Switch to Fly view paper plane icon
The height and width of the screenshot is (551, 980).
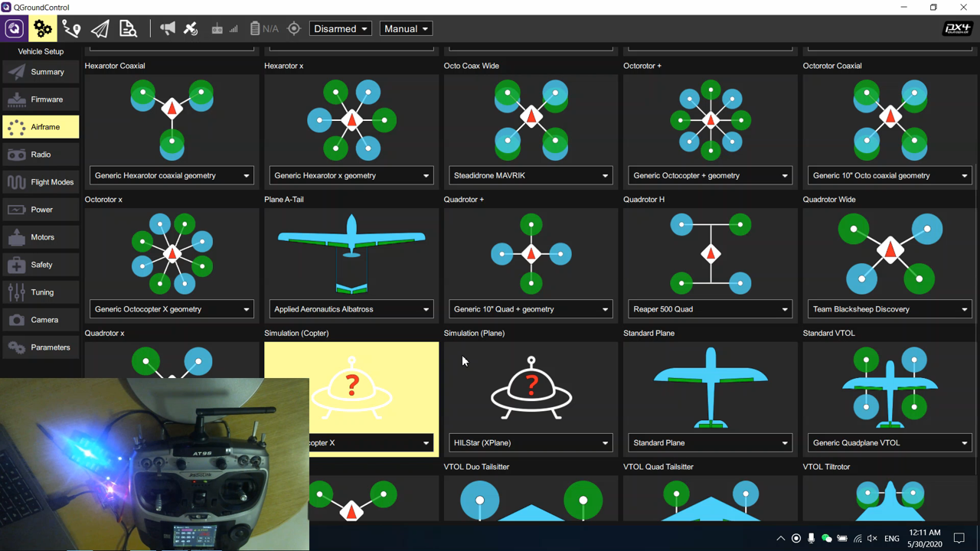click(x=100, y=29)
